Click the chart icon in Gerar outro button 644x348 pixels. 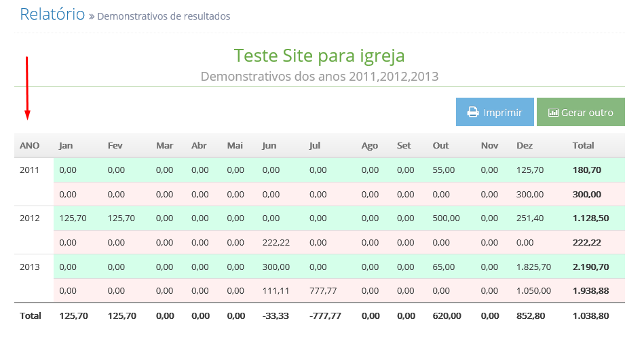[553, 113]
